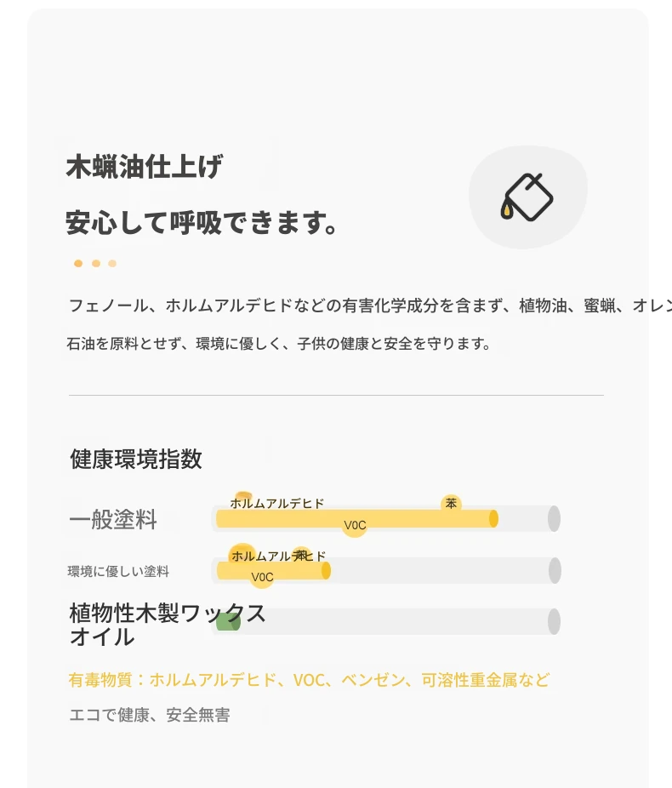Click the VOC bubble on 一般塗料 bar
This screenshot has height=788, width=672.
355,525
